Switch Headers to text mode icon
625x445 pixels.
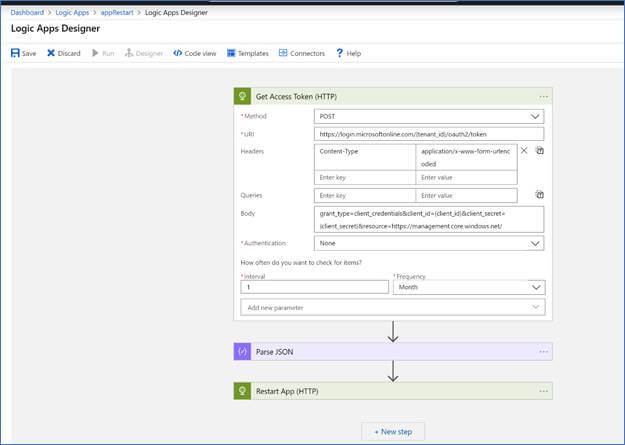pos(540,150)
